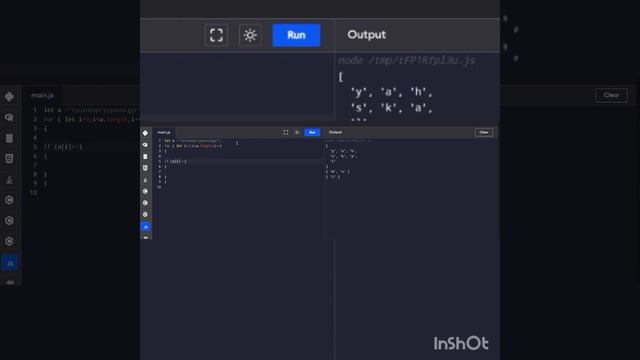640x360 pixels.
Task: Click the node /tmp command line in enlarged output
Action: pos(407,60)
